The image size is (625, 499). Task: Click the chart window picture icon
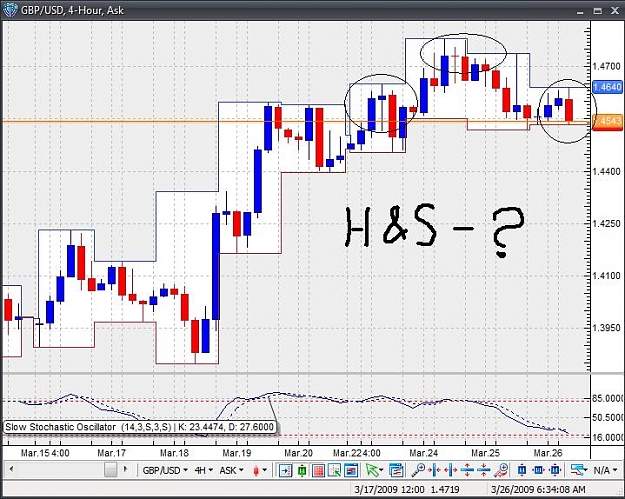[351, 470]
